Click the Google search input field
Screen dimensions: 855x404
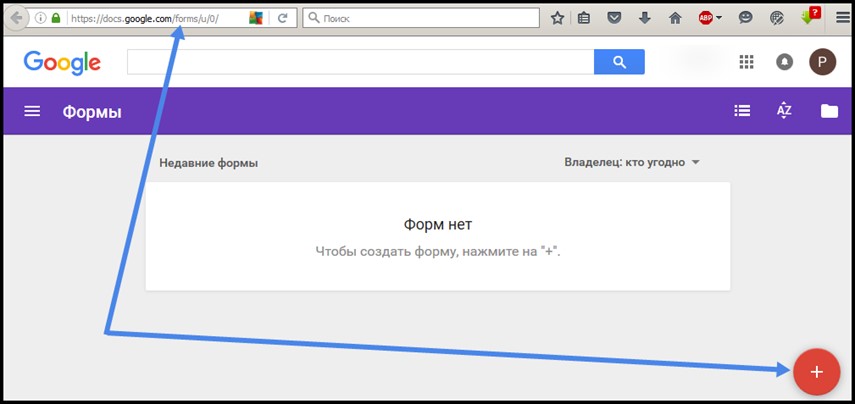pos(360,62)
